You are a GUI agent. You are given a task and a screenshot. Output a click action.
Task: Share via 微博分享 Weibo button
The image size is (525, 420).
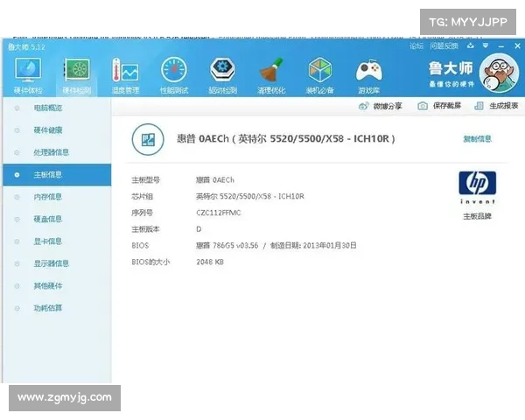click(x=381, y=106)
